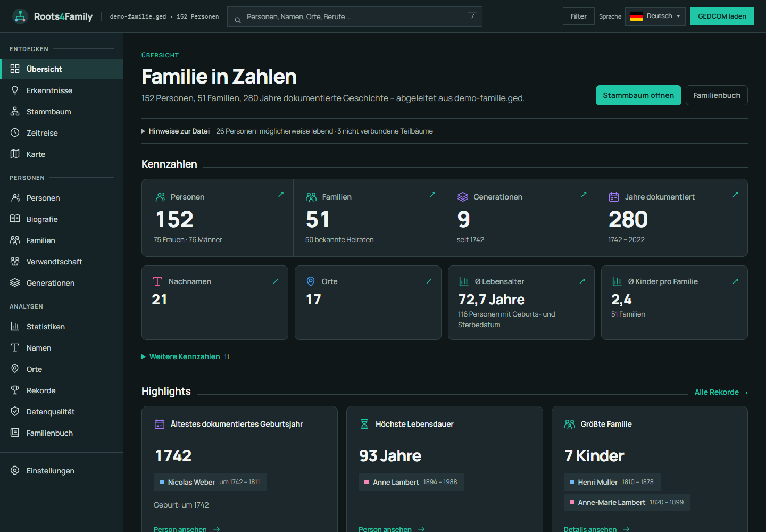Screen dimensions: 766x532
Task: Click the Einstellungen gear icon
Action: (x=15, y=470)
